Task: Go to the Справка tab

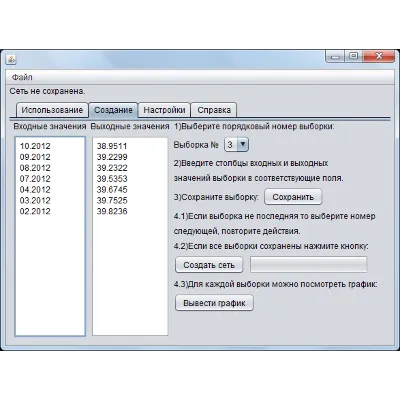Action: (x=214, y=110)
